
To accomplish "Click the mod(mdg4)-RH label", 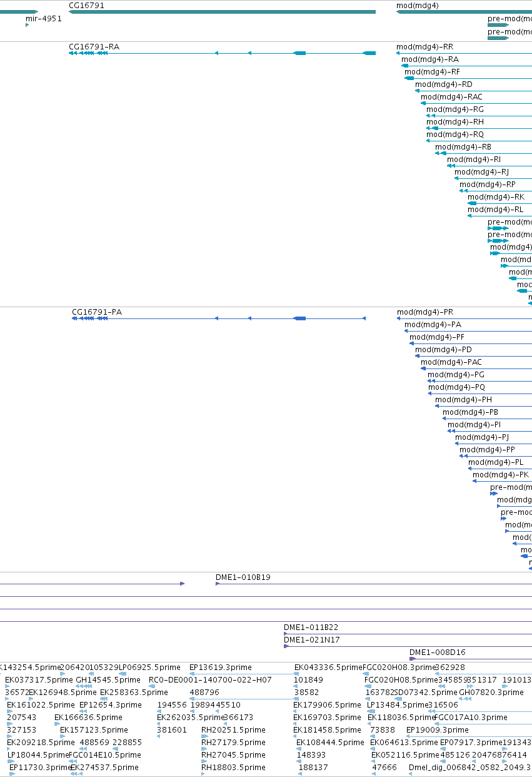I will (455, 121).
